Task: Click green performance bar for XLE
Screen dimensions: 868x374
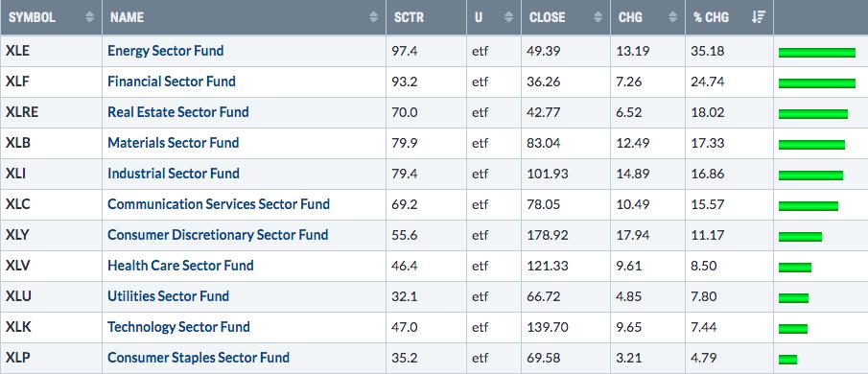Action: pos(817,53)
